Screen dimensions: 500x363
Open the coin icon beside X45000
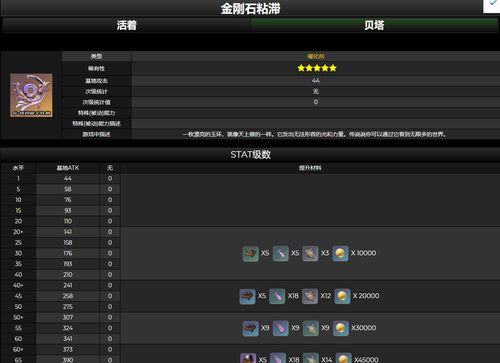pos(344,358)
